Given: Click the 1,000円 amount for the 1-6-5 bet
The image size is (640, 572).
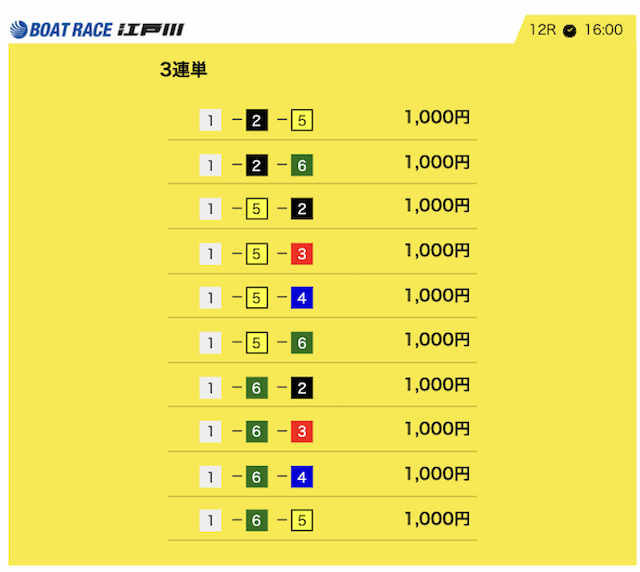Looking at the screenshot, I should [437, 518].
